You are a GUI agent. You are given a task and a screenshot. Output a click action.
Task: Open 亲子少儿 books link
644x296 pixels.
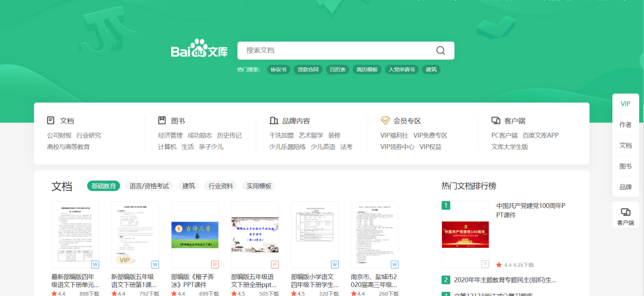[x=211, y=147]
